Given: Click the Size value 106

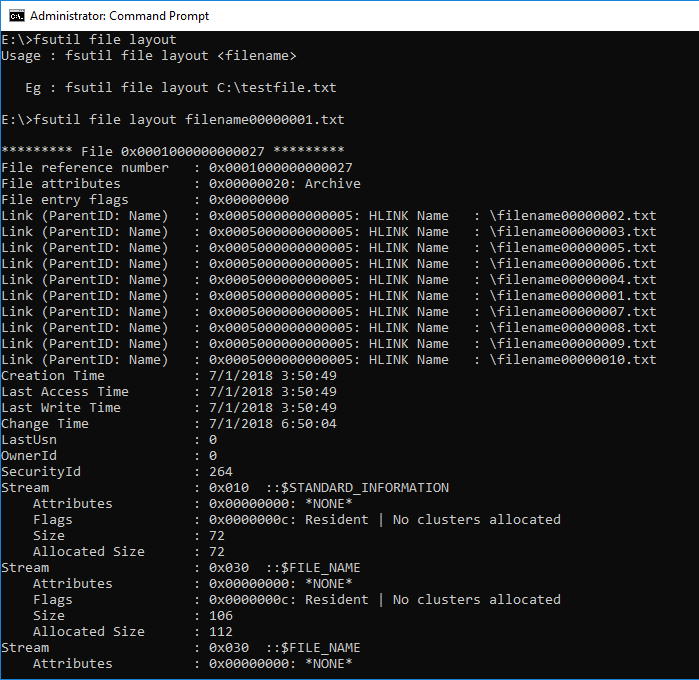Looking at the screenshot, I should click(x=221, y=616).
